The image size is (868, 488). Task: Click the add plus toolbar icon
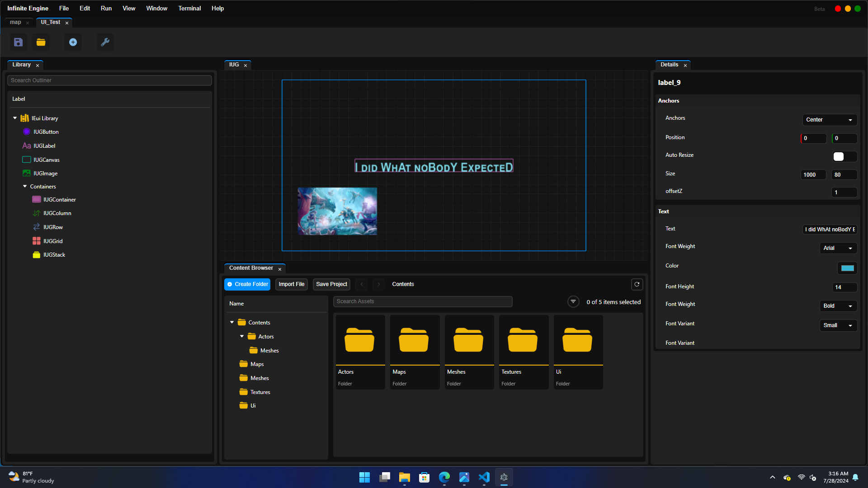73,42
